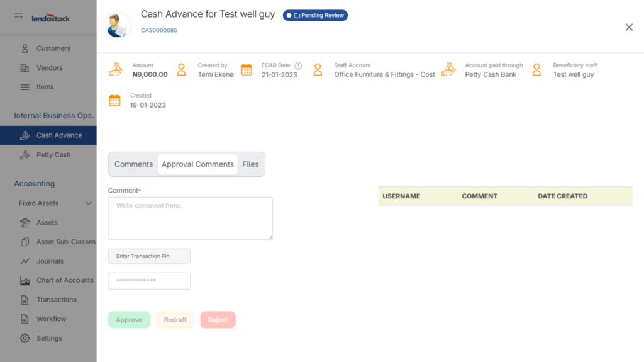Click the CAS0000085 reference link
The height and width of the screenshot is (362, 644).
coord(158,30)
